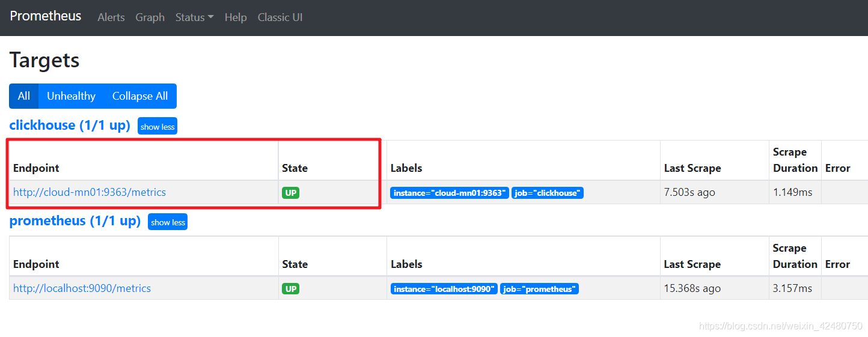This screenshot has width=868, height=337.
Task: Select the instance="localhost:9090" label badge
Action: 444,289
